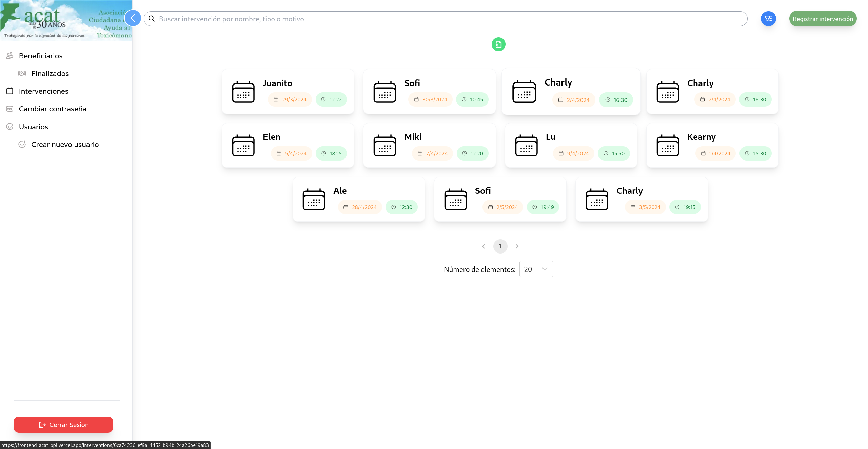
Task: Open the element count dropdown showing 20
Action: tap(536, 269)
